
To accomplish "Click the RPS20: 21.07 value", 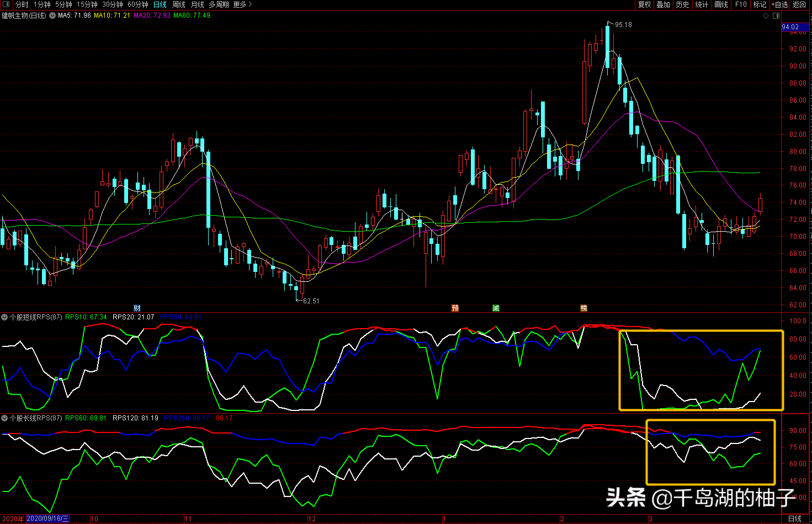I will point(134,317).
